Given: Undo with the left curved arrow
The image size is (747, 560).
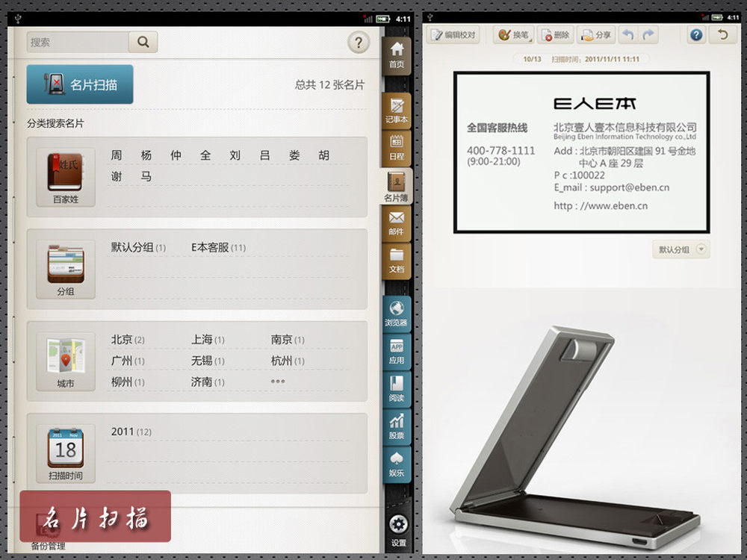Looking at the screenshot, I should click(x=628, y=35).
